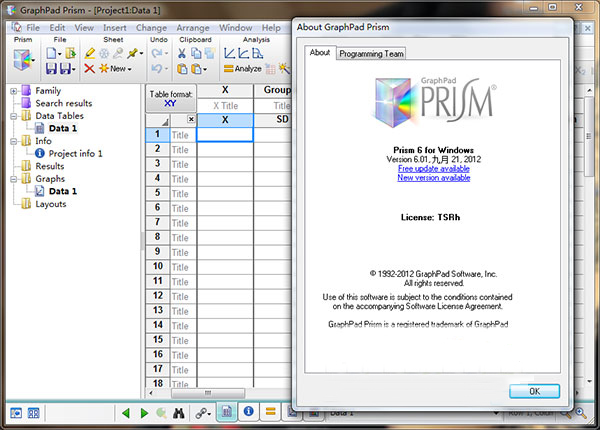Image resolution: width=600 pixels, height=430 pixels.
Task: Click the Table format XY button
Action: tap(171, 98)
